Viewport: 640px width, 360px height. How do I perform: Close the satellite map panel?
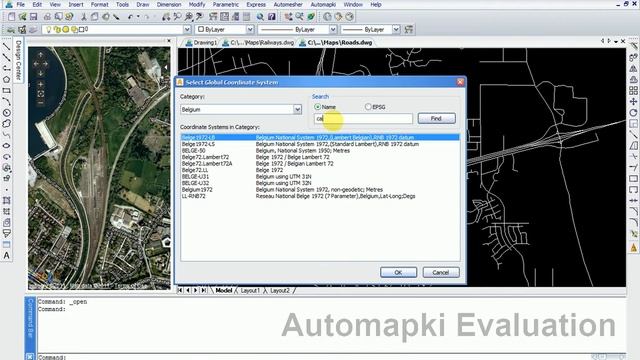[x=169, y=41]
